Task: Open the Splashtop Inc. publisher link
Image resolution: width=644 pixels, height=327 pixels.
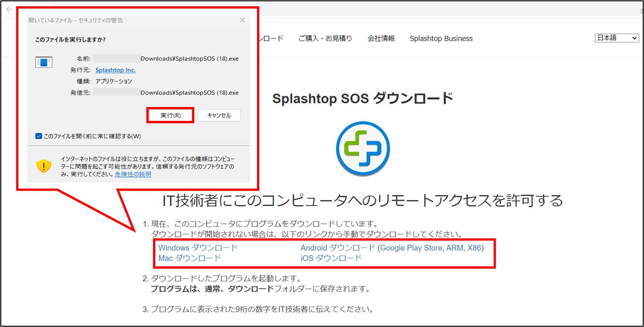Action: point(115,70)
